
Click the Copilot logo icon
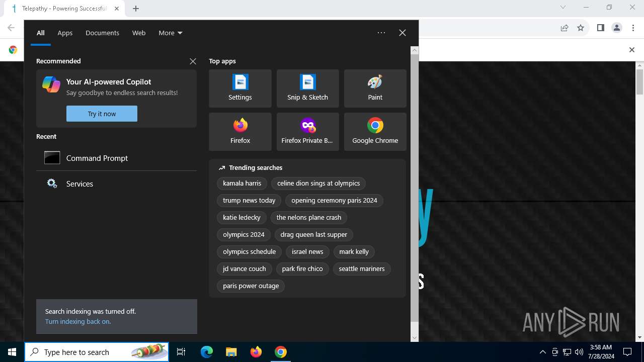pyautogui.click(x=51, y=84)
